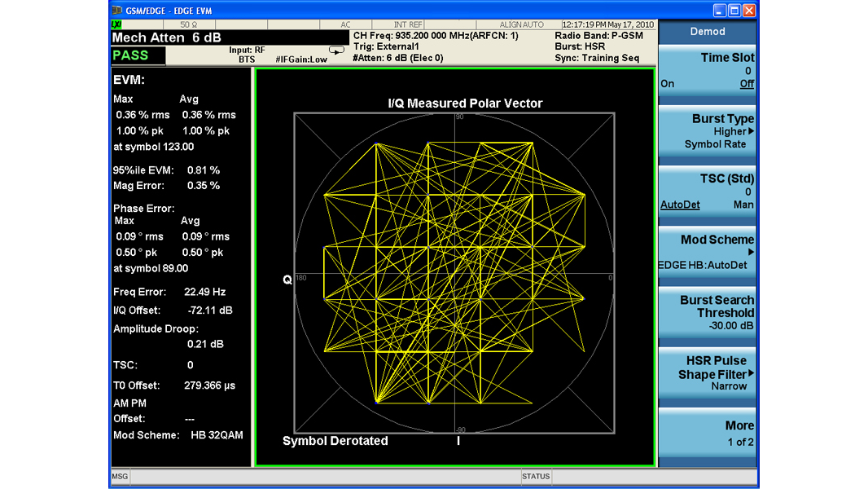Close the GSM/EDGE EVM window

[x=749, y=11]
